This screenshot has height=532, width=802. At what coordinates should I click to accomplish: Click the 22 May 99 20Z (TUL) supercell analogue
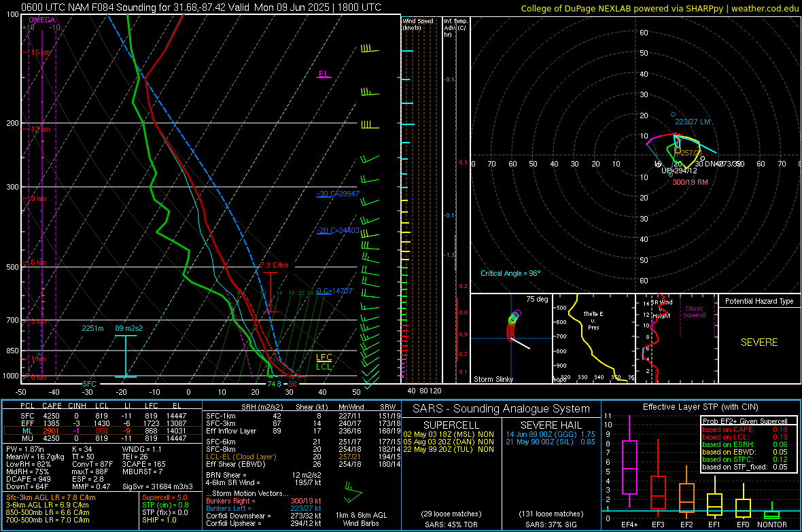[448, 449]
